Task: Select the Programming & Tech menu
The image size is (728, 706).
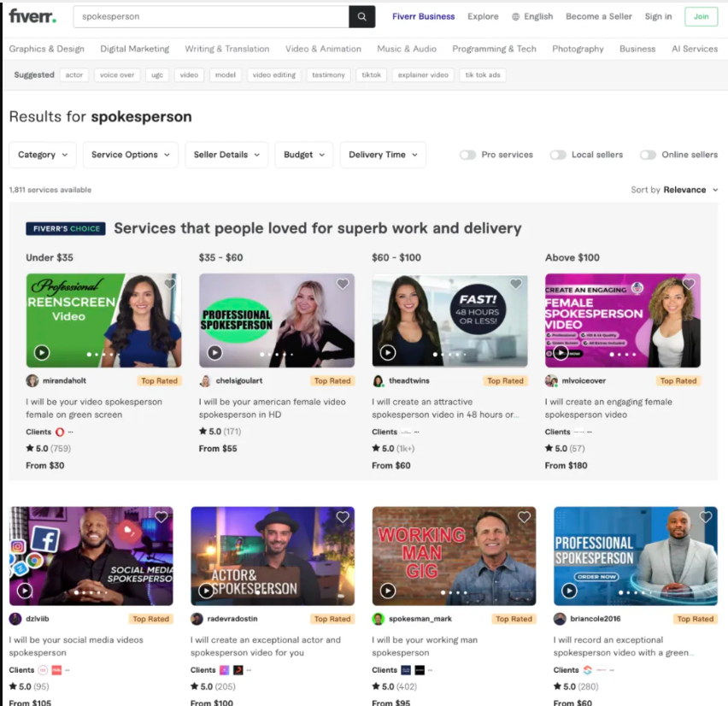Action: tap(494, 49)
